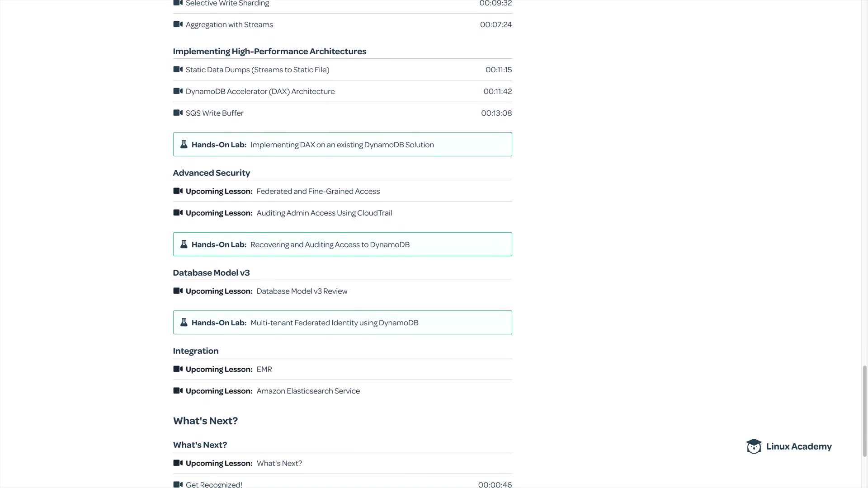
Task: Click video icon next to Static Data Dumps
Action: [x=178, y=70]
